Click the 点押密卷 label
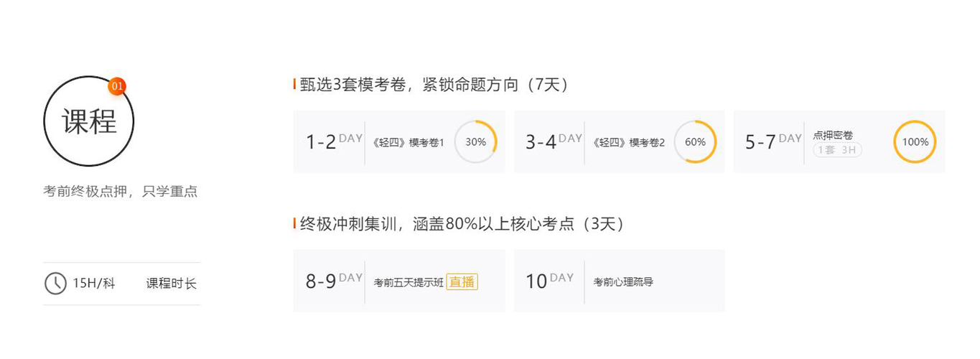 click(833, 135)
